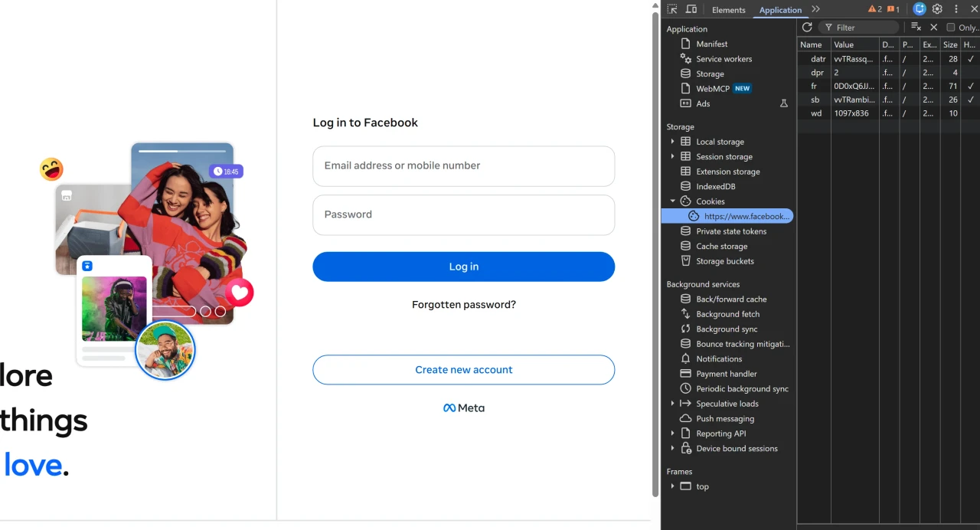Open Notifications in Background services

pyautogui.click(x=719, y=359)
